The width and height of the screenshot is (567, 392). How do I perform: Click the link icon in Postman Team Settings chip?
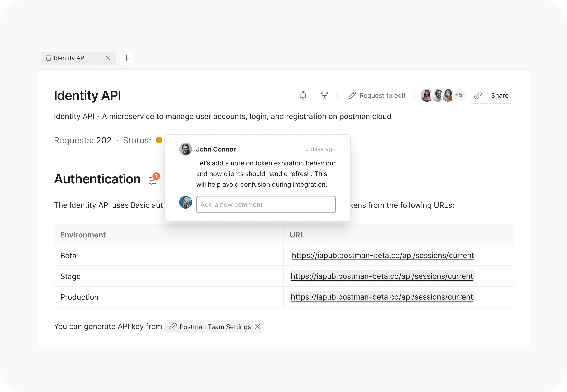[x=173, y=327]
